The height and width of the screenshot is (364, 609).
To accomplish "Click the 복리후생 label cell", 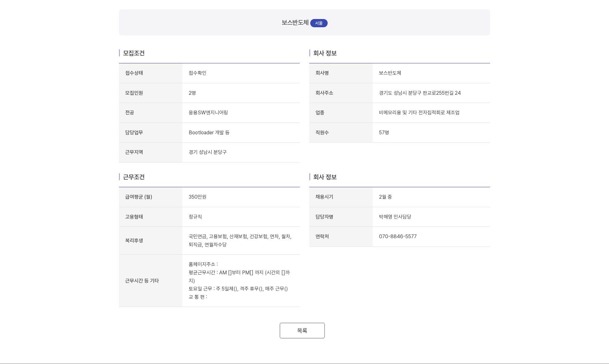I will coord(151,240).
